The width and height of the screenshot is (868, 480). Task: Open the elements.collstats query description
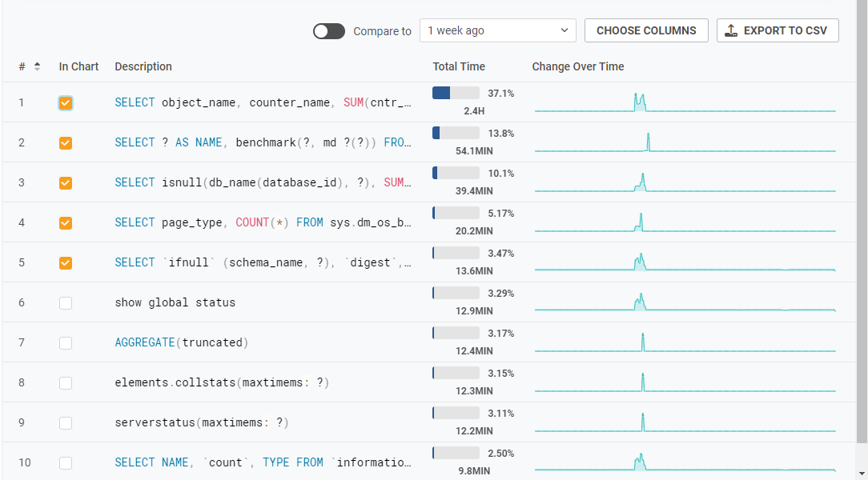click(x=222, y=382)
